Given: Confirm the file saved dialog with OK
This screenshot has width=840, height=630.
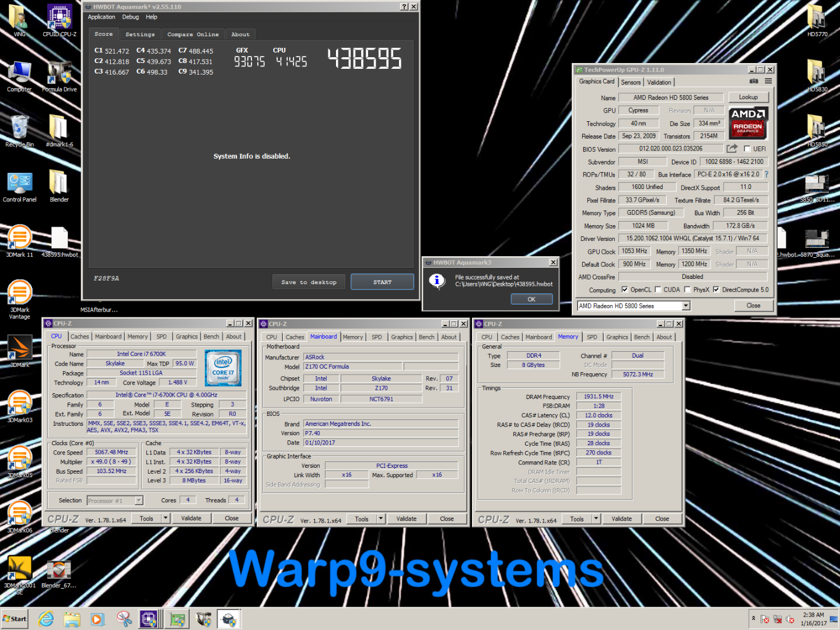Looking at the screenshot, I should 531,299.
